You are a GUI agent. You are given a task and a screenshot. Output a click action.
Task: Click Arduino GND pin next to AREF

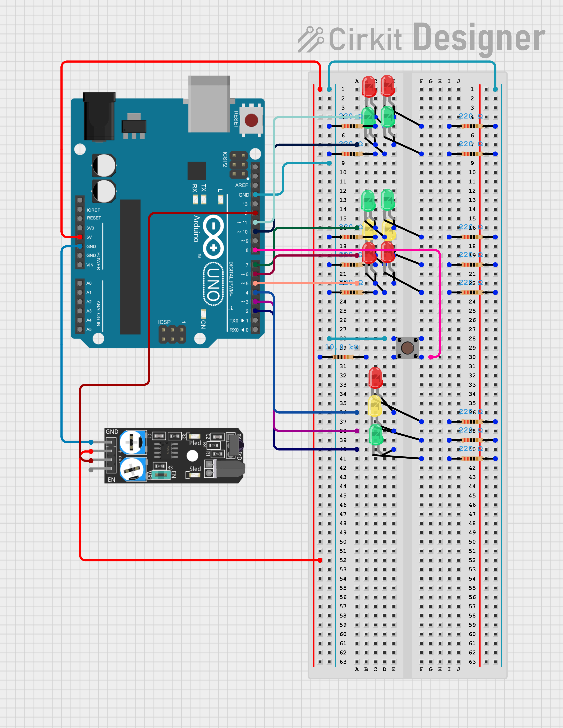pyautogui.click(x=255, y=194)
